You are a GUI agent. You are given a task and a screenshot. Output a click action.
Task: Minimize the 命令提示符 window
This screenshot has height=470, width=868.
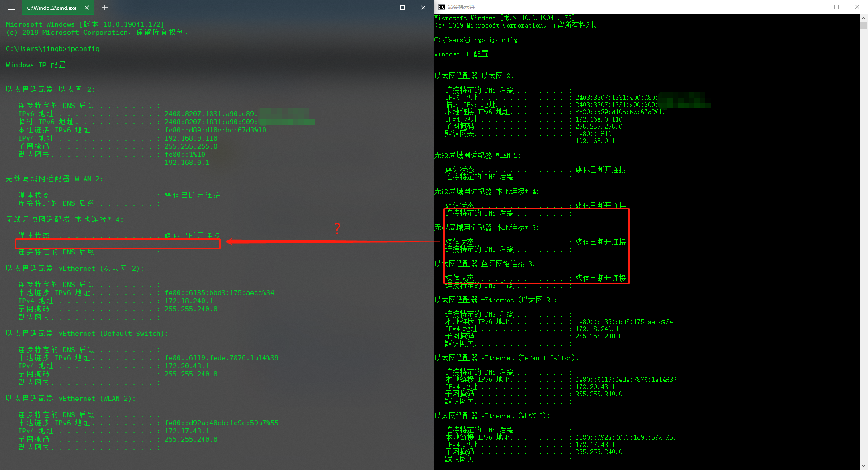[x=816, y=7]
